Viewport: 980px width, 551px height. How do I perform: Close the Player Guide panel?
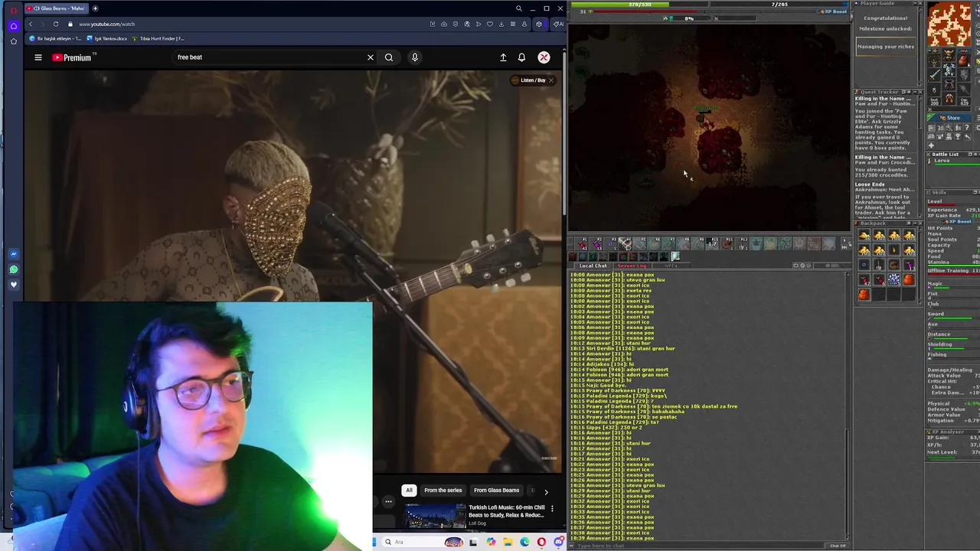tap(919, 4)
